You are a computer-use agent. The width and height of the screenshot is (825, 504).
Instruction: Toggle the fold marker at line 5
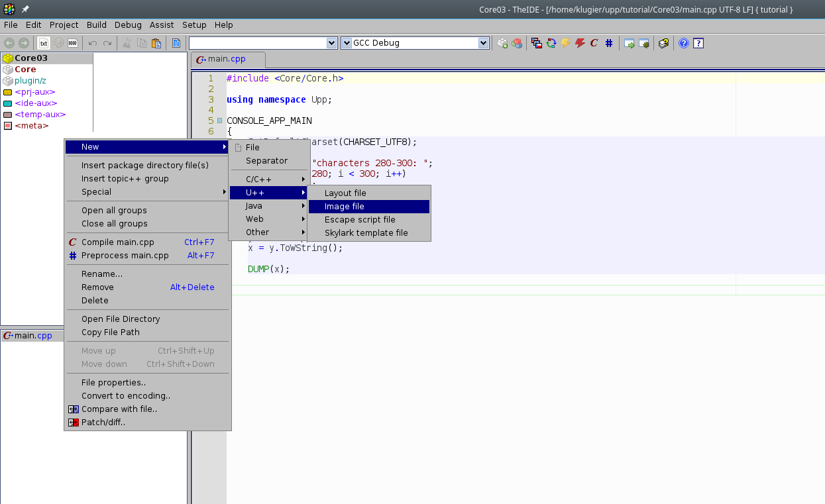(219, 121)
